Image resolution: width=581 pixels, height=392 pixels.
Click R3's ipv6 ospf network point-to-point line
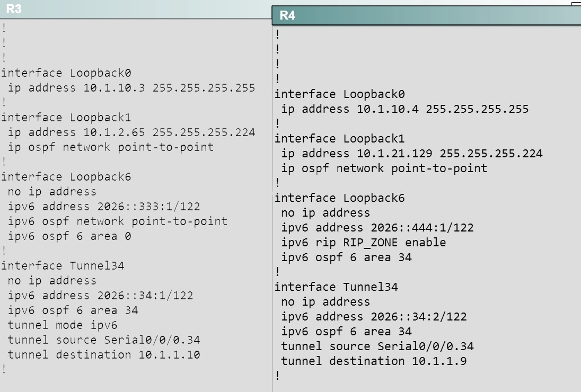coord(118,221)
